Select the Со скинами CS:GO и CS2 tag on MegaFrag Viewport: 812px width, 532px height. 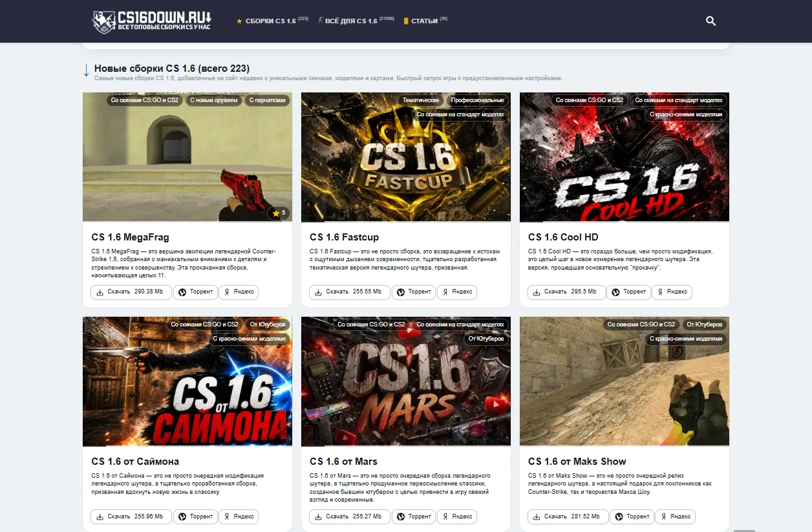click(x=145, y=100)
